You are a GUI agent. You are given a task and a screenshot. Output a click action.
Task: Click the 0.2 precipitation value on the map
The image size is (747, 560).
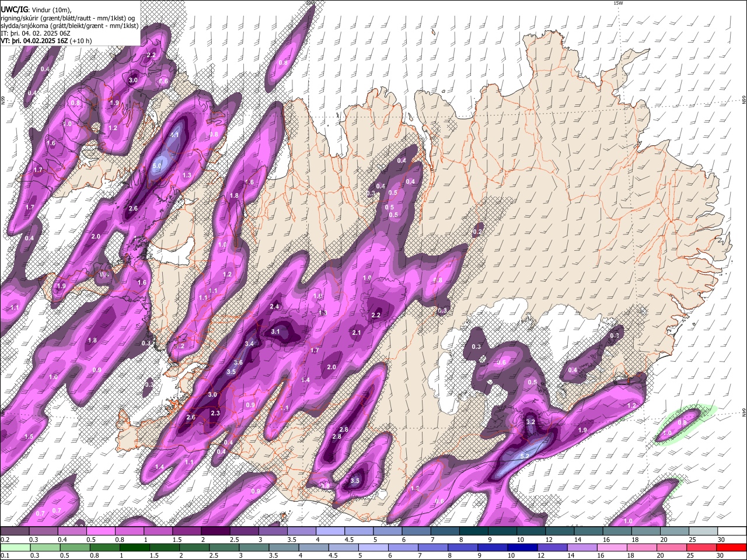(x=477, y=232)
